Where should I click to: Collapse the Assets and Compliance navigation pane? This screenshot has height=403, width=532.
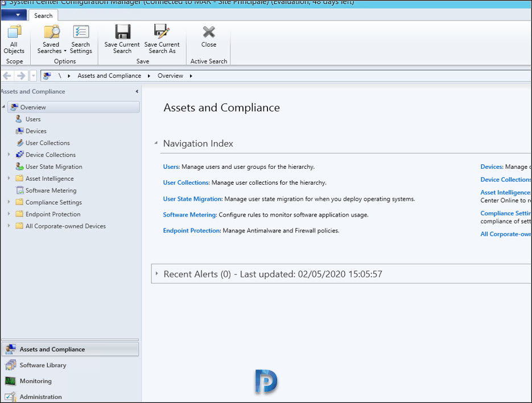tap(137, 92)
